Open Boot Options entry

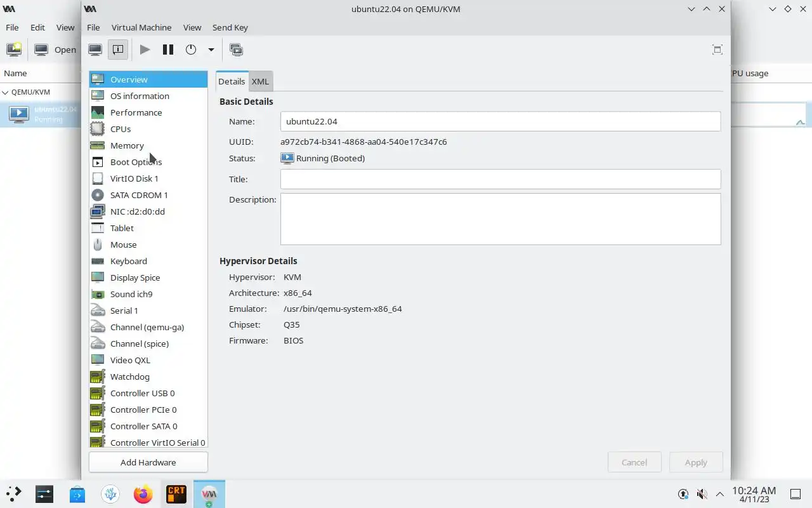click(148, 162)
